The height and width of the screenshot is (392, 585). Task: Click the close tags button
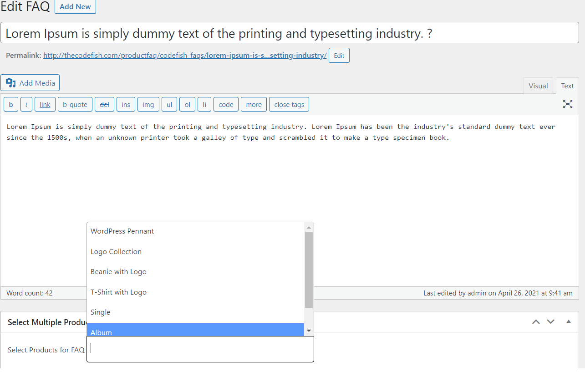289,104
